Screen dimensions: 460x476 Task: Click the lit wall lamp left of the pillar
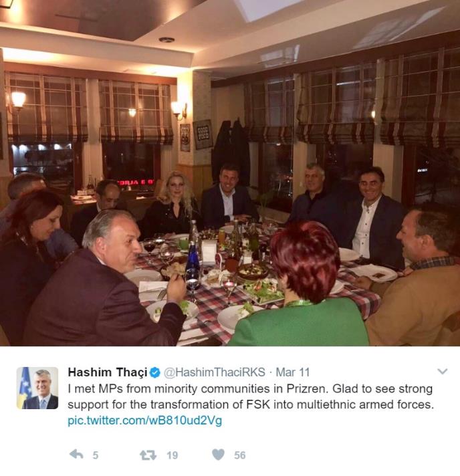pyautogui.click(x=178, y=110)
